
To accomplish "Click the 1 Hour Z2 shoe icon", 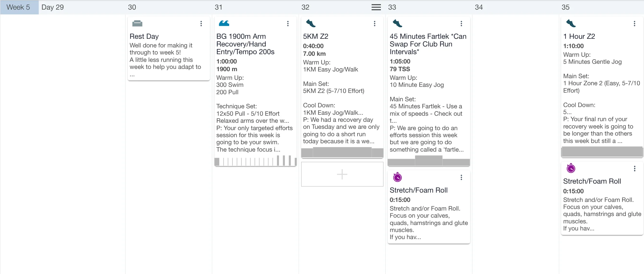I will pyautogui.click(x=571, y=23).
